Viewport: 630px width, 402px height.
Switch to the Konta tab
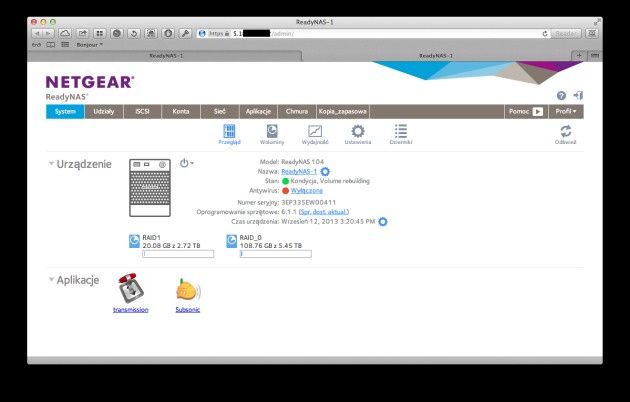[x=181, y=112]
